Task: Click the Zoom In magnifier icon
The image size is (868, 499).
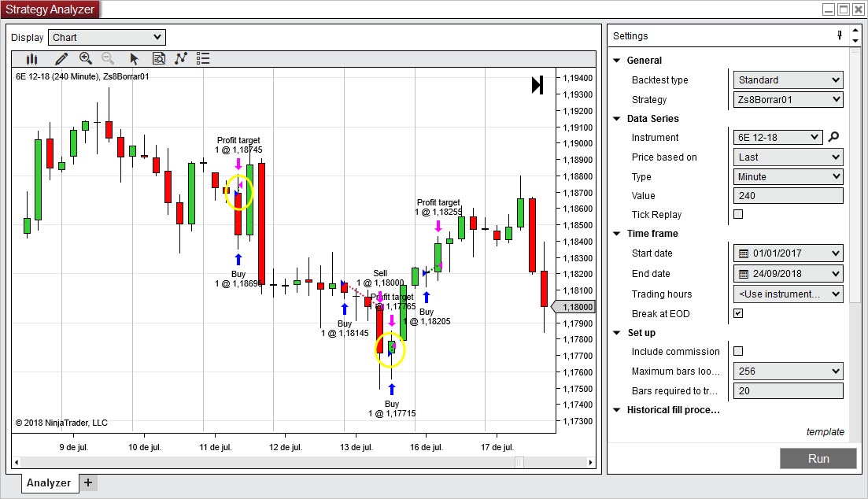Action: tap(85, 59)
